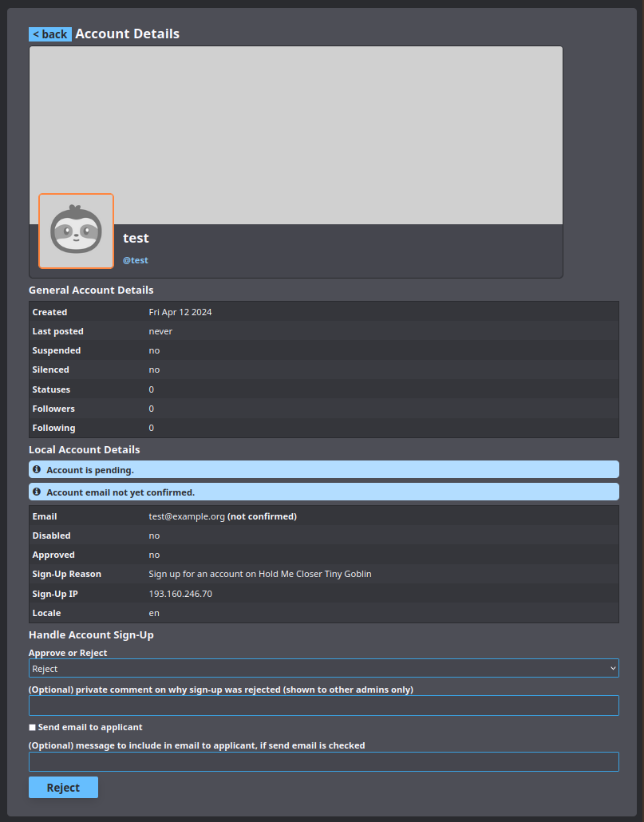Image resolution: width=644 pixels, height=822 pixels.
Task: Click the info icon beside "Account email not yet confirmed"
Action: pos(36,492)
